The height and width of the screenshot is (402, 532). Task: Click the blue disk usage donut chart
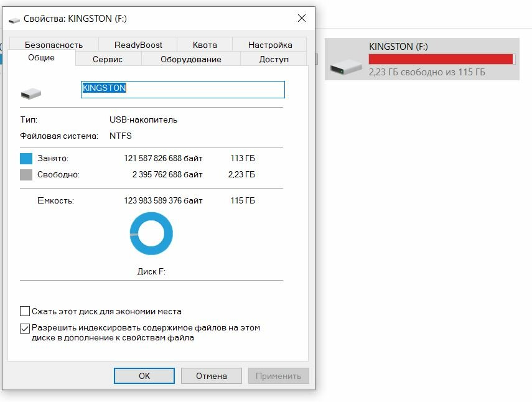point(151,233)
